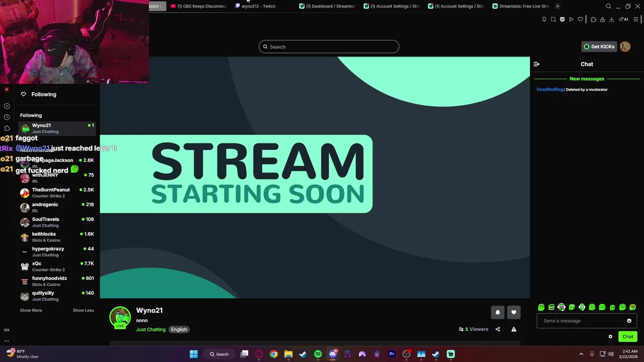Share the stream using the share icon
Image resolution: width=644 pixels, height=362 pixels.
point(498,329)
